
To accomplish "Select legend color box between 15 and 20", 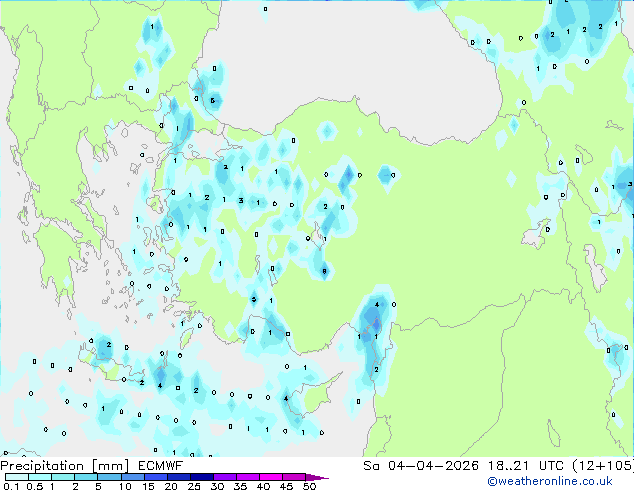I will click(155, 477).
